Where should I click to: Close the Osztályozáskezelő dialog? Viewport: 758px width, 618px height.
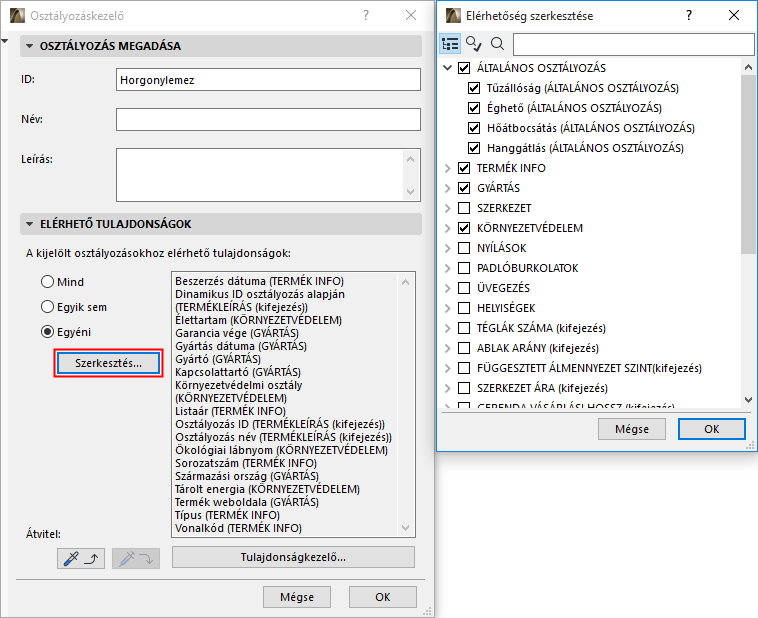coord(411,15)
